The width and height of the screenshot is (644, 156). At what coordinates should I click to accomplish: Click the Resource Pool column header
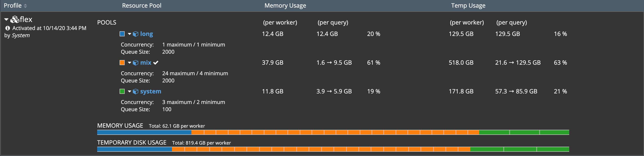coord(142,5)
